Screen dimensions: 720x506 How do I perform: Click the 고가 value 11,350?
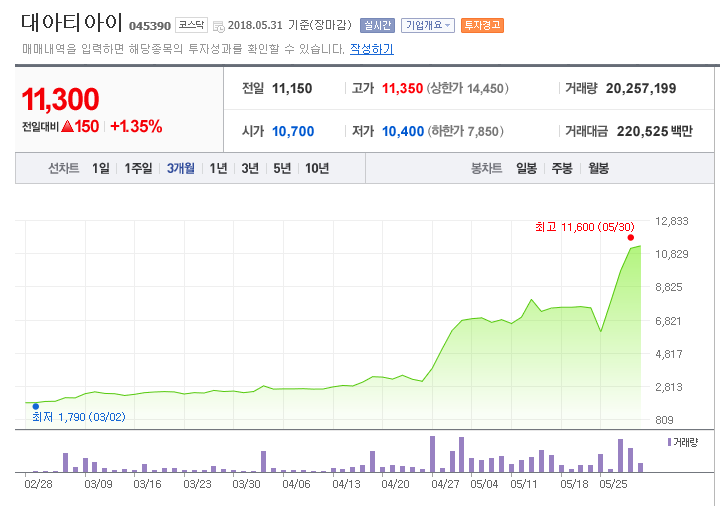click(x=402, y=88)
